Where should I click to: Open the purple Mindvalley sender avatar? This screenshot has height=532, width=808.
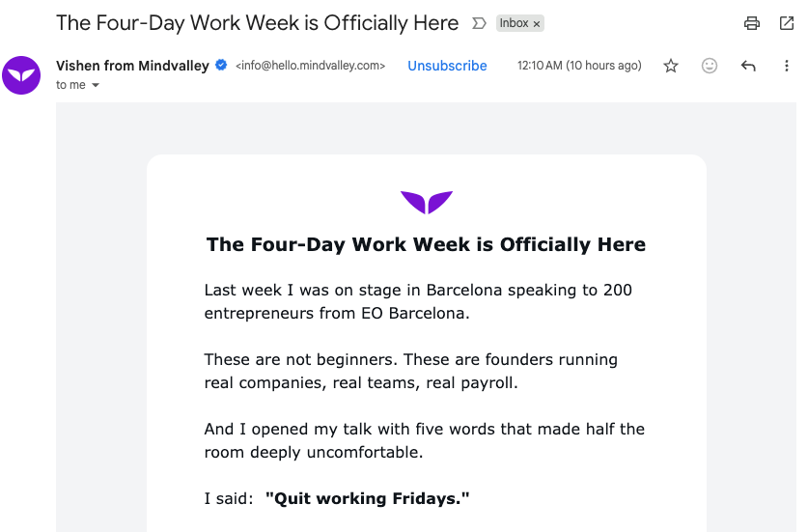[21, 75]
